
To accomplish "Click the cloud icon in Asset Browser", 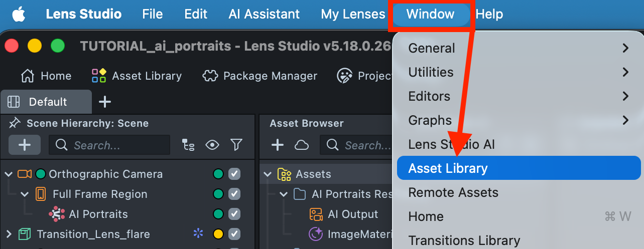I will (x=301, y=145).
